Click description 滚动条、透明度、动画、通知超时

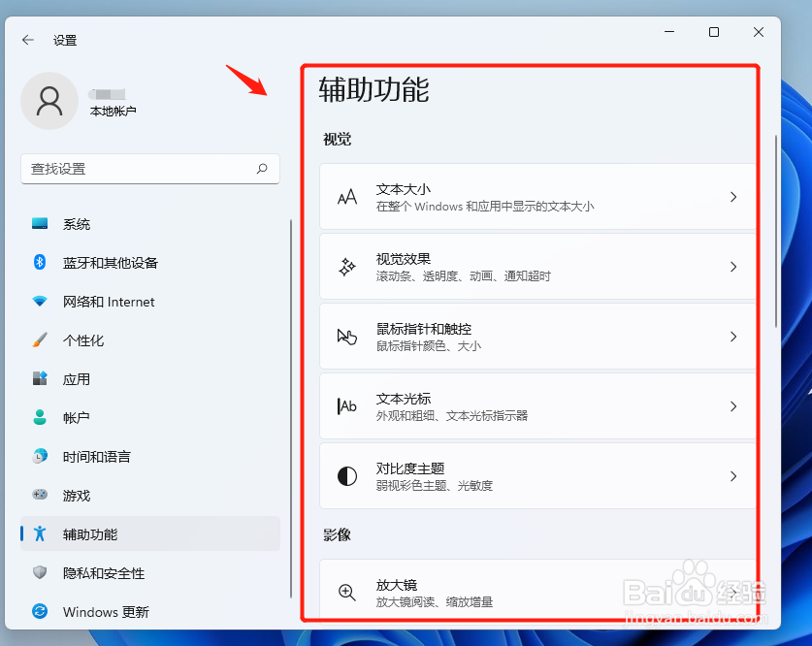coord(463,275)
